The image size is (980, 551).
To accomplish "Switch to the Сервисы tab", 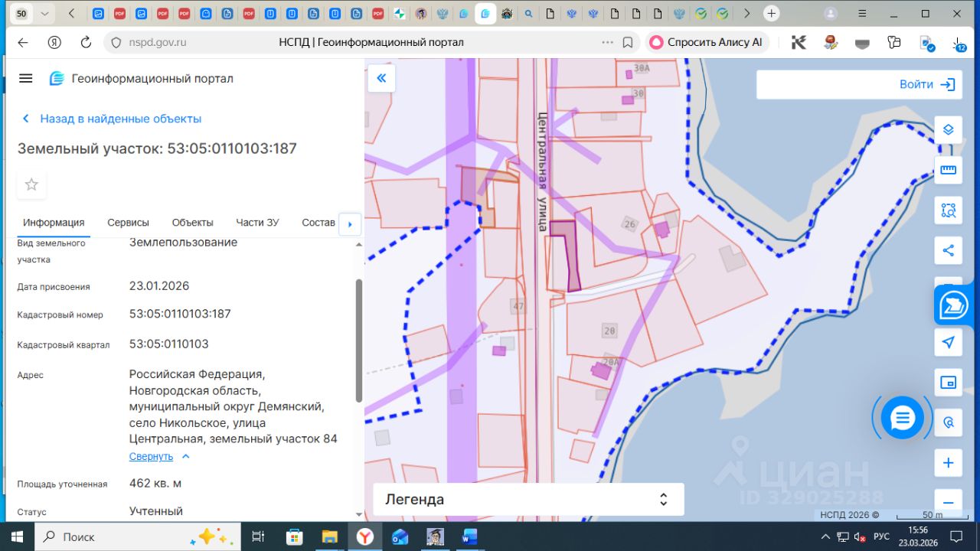I will (128, 223).
